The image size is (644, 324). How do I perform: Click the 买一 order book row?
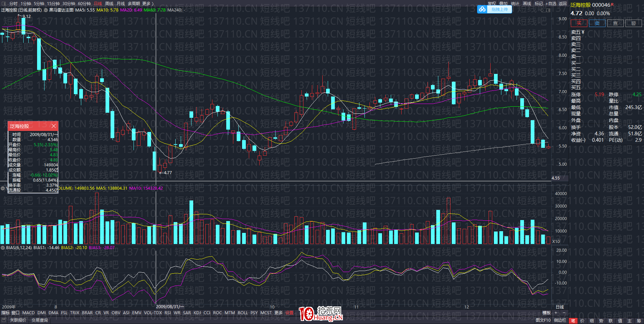[606, 63]
